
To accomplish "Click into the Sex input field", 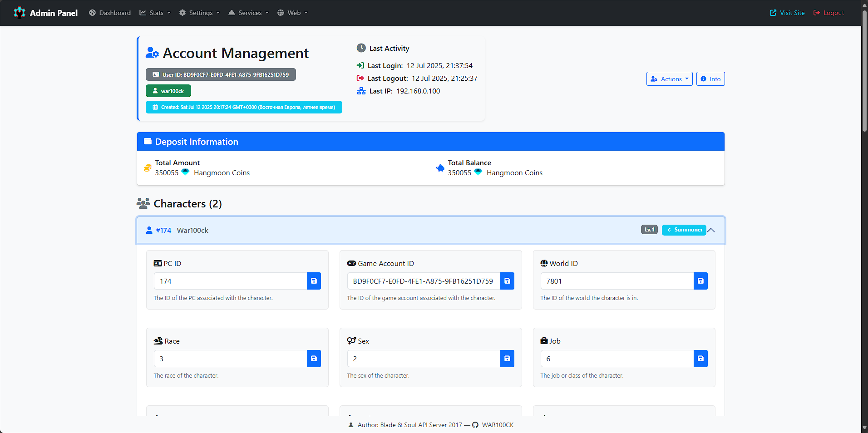I will pyautogui.click(x=424, y=359).
